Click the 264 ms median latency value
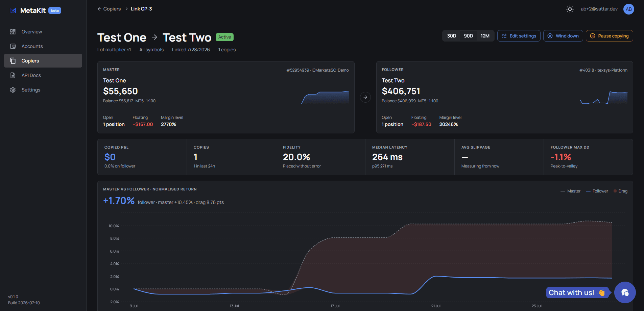Screen dimensions: 644x311 pyautogui.click(x=387, y=157)
